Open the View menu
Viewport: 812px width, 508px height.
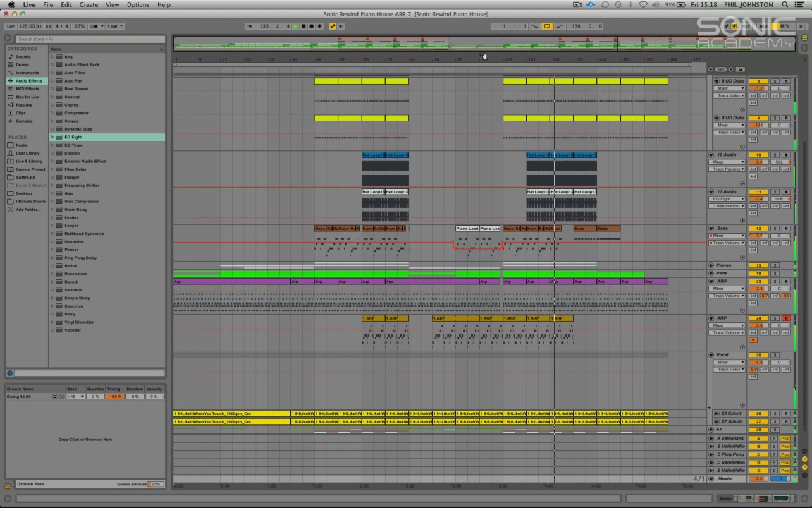112,5
